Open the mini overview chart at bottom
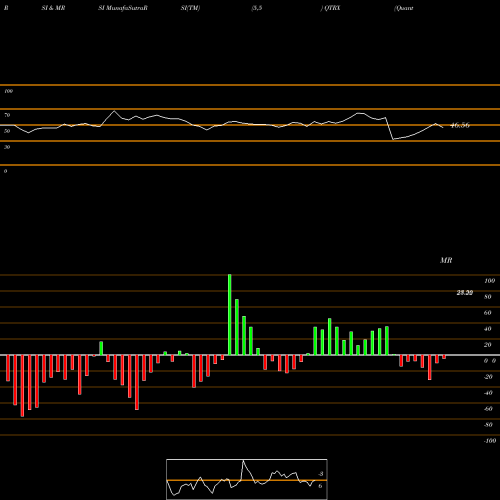Viewport: 500px width, 500px height. [x=247, y=479]
